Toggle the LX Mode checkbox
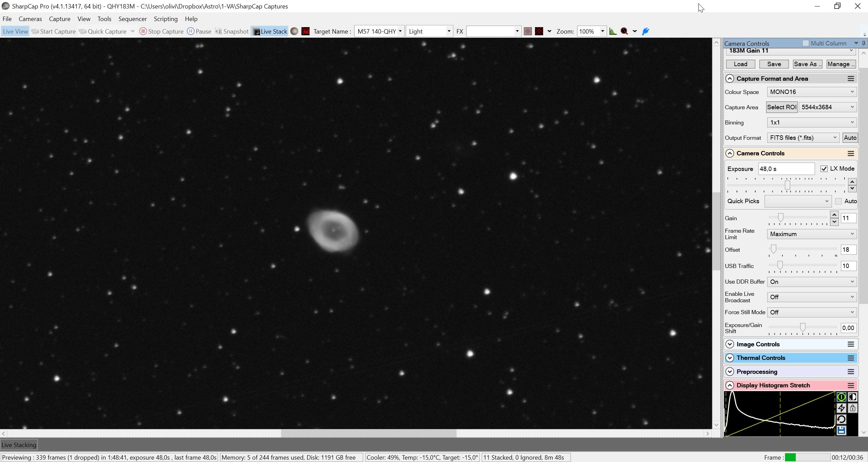Image resolution: width=868 pixels, height=462 pixels. pyautogui.click(x=824, y=169)
